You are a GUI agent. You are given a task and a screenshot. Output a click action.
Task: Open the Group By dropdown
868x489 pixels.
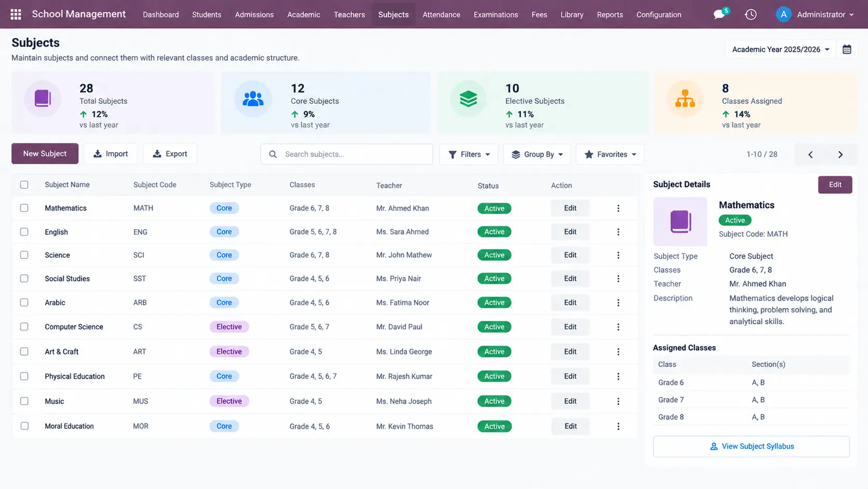pyautogui.click(x=537, y=154)
